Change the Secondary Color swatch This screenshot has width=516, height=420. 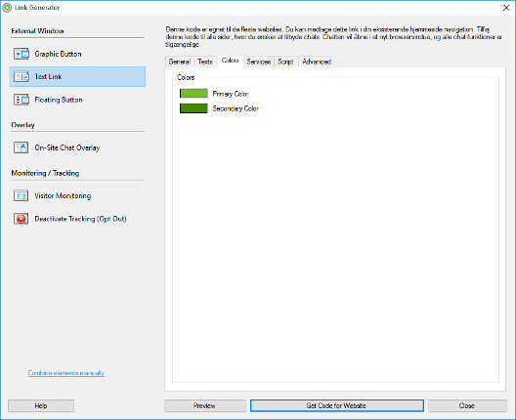[193, 108]
